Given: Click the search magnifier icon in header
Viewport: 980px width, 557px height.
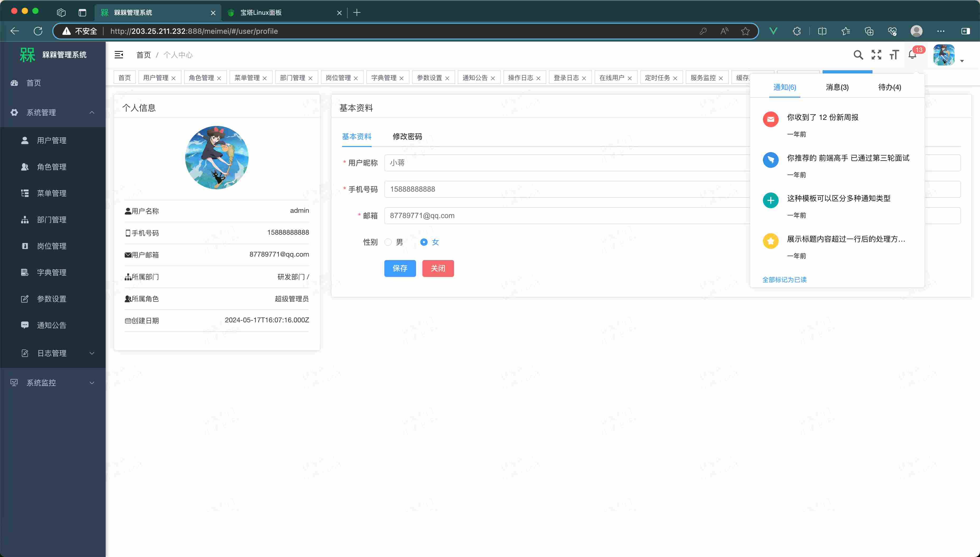Looking at the screenshot, I should (x=858, y=55).
